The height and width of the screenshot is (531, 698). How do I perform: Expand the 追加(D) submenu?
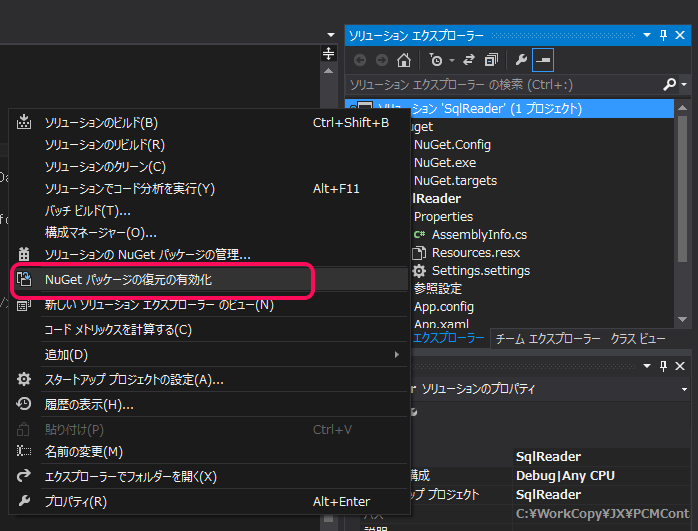click(209, 355)
